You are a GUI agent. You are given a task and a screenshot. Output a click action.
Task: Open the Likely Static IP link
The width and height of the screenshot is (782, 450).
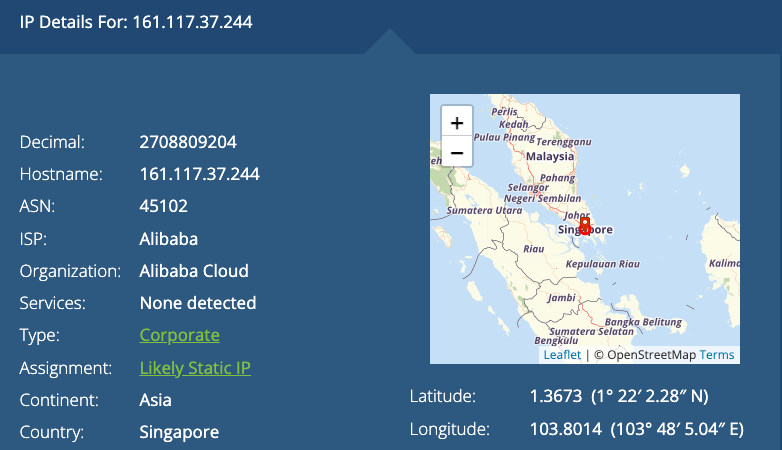point(195,367)
